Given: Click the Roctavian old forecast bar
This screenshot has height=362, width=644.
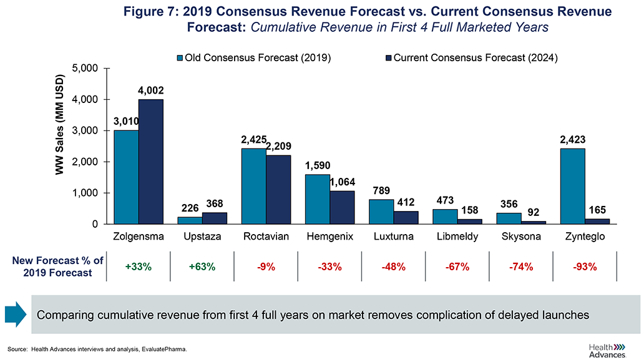Looking at the screenshot, I should [x=254, y=186].
